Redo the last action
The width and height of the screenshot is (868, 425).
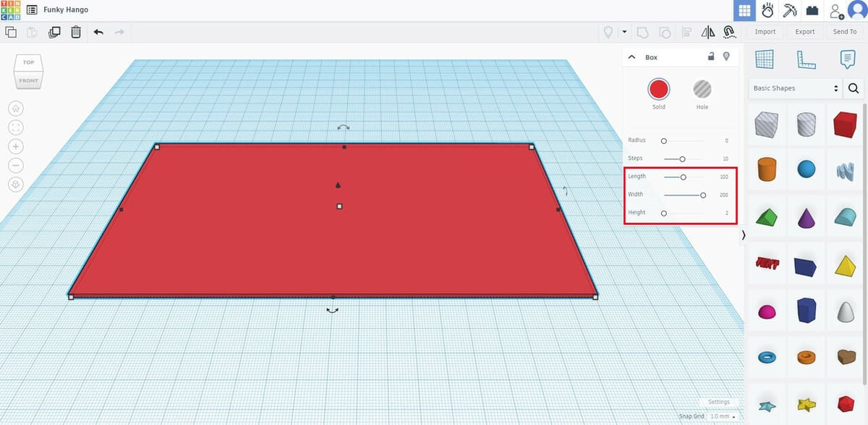[119, 32]
